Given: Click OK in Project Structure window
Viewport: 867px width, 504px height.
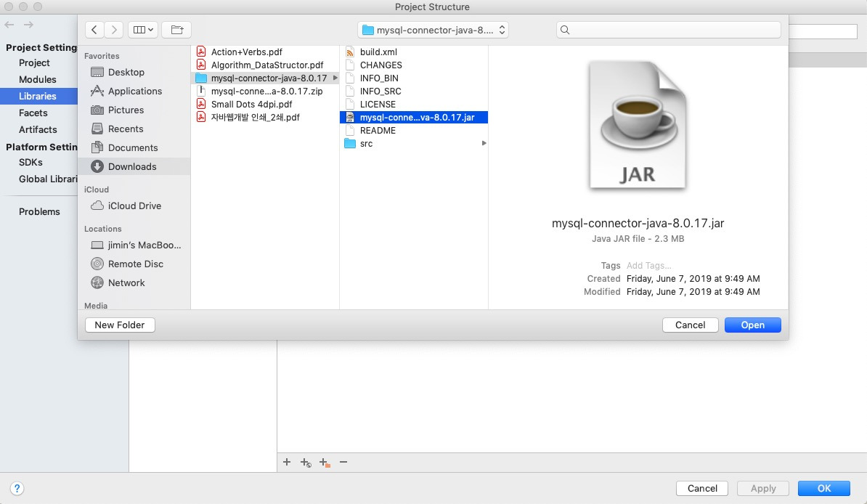Looking at the screenshot, I should pyautogui.click(x=824, y=489).
